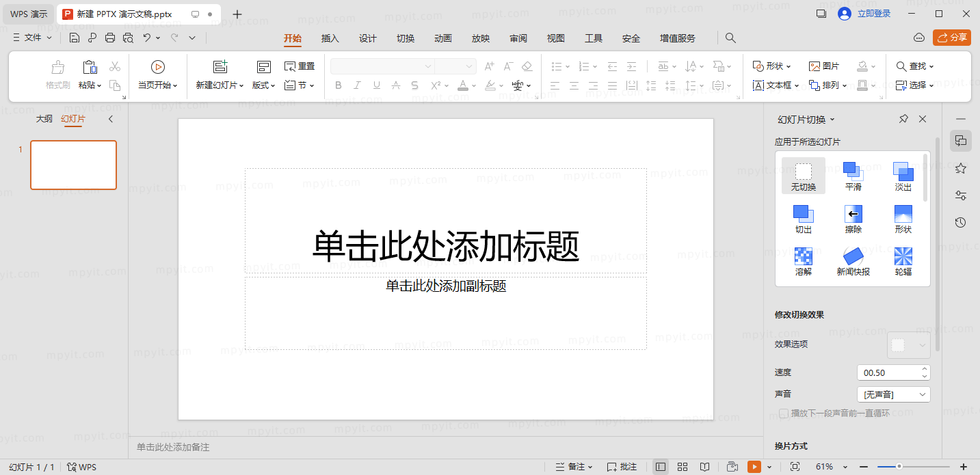The image size is (980, 475).
Task: Click the Clear Formatting eraser icon
Action: (x=527, y=66)
